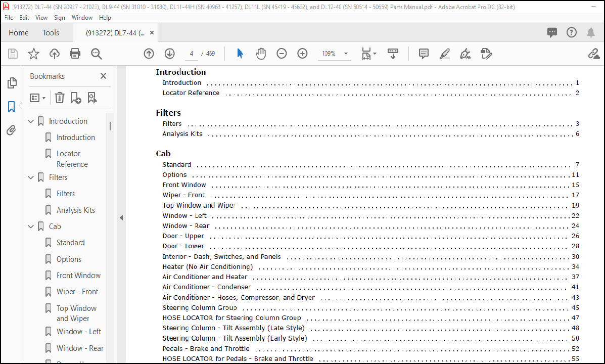
Task: Open the Help menu
Action: (105, 18)
